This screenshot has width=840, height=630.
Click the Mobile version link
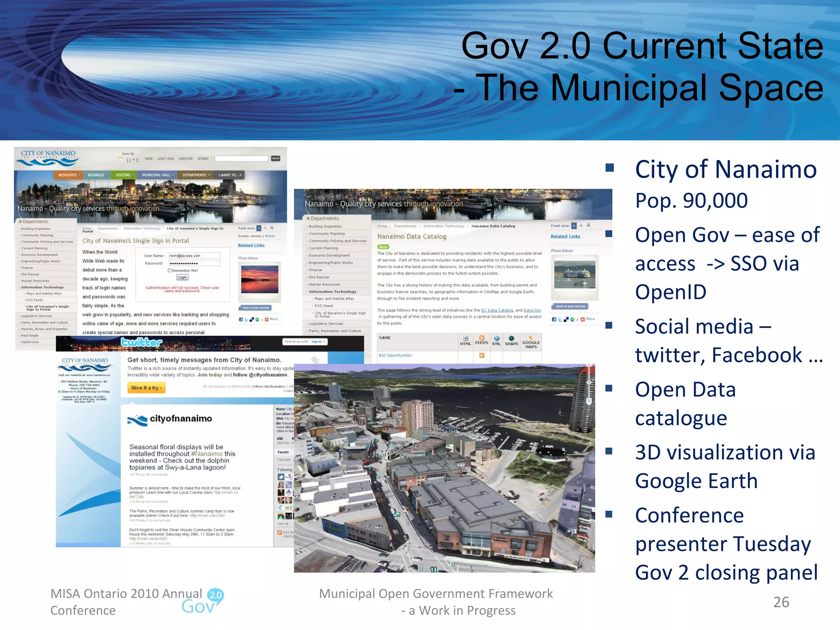(x=269, y=236)
